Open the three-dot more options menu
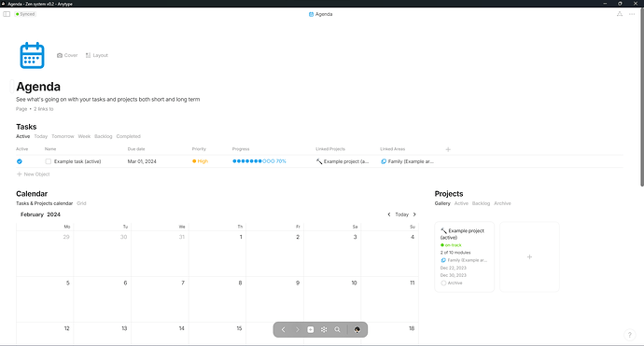The width and height of the screenshot is (644, 346). click(632, 14)
